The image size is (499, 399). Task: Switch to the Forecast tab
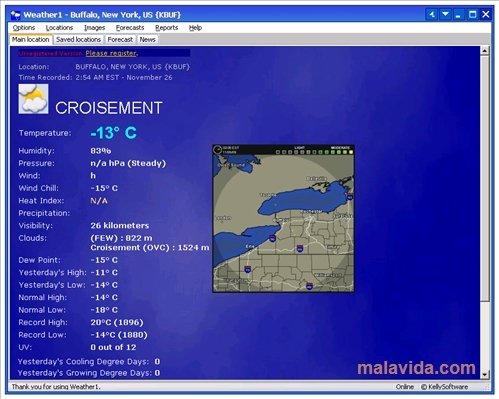click(x=120, y=39)
